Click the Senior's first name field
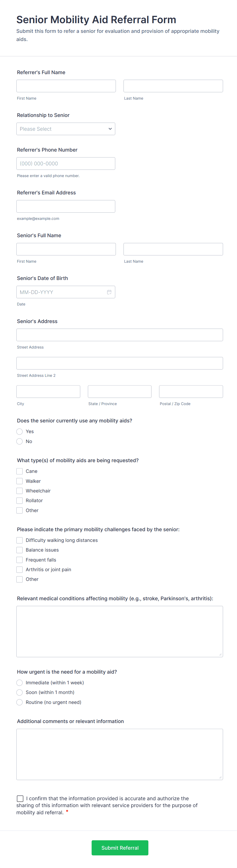 [66, 249]
